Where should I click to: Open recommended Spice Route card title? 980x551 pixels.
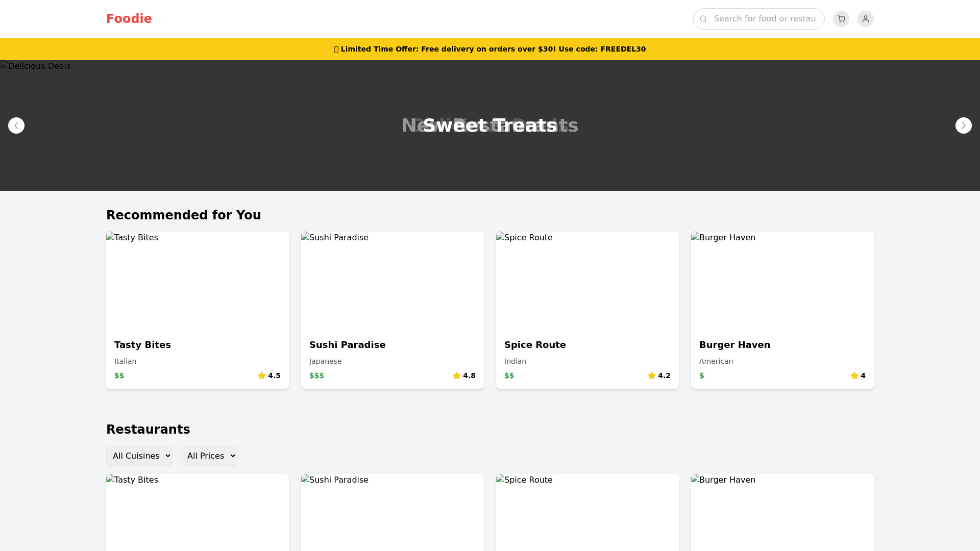coord(535,345)
